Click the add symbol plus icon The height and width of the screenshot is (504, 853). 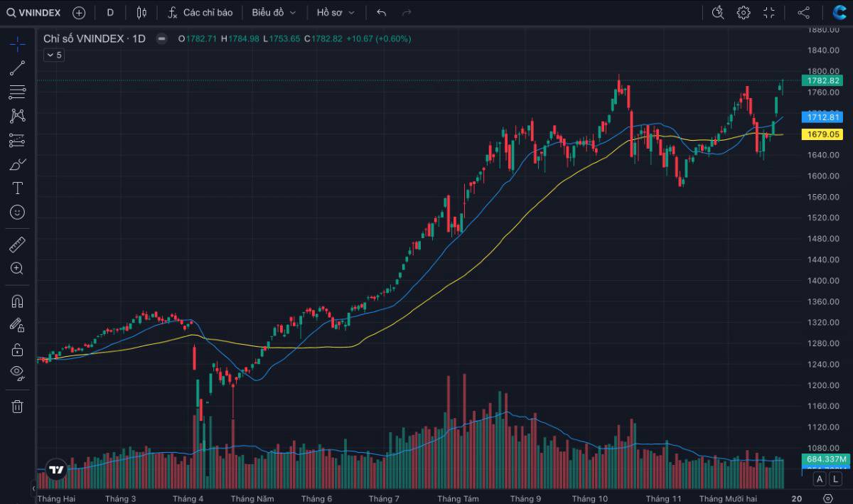point(79,12)
